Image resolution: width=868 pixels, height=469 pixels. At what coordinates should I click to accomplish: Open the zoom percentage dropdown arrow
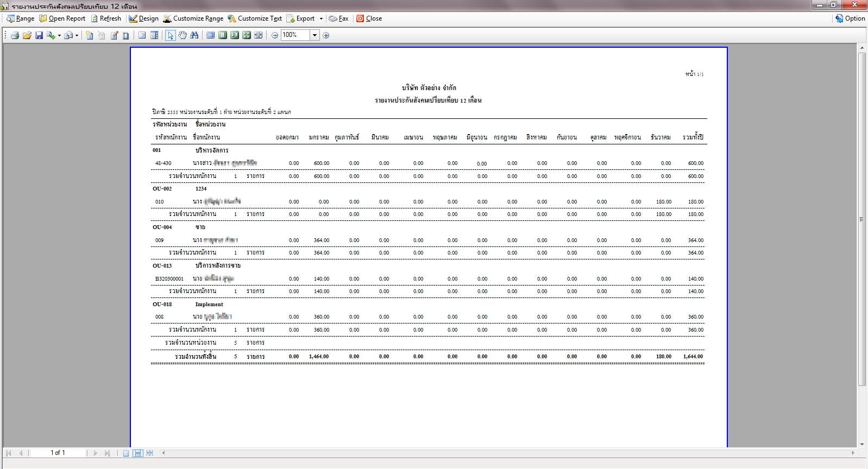pyautogui.click(x=315, y=35)
